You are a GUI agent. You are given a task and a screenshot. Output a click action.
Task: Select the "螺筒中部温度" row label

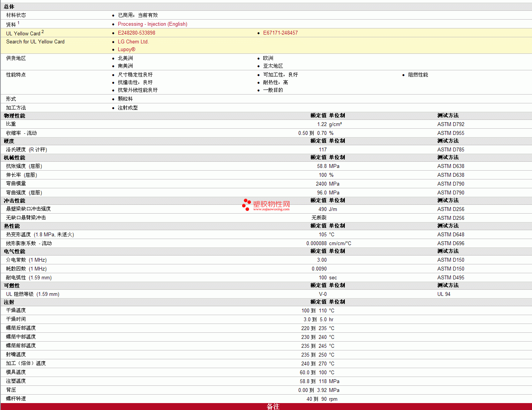click(x=21, y=337)
